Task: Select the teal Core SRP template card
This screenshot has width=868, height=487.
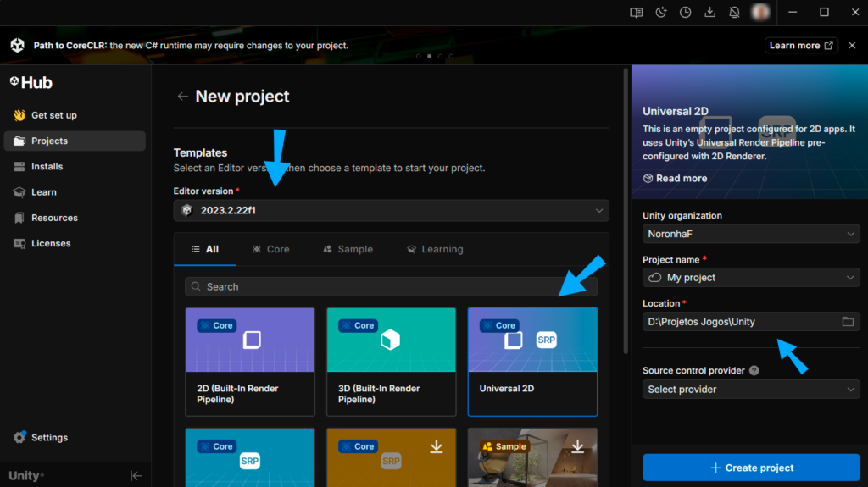Action: click(x=250, y=457)
